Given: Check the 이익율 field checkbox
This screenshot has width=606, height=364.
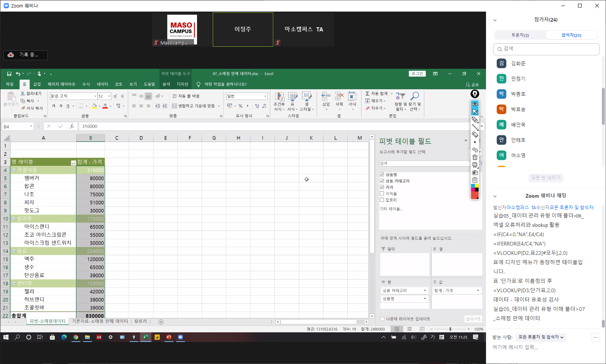Looking at the screenshot, I should coord(382,194).
